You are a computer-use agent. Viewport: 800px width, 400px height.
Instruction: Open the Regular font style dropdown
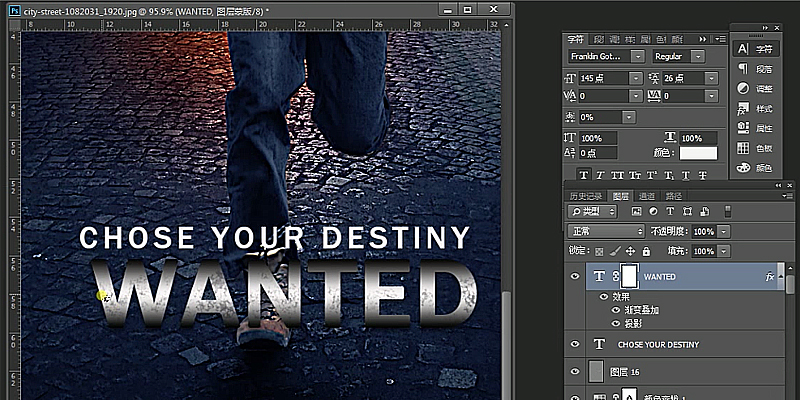point(698,56)
